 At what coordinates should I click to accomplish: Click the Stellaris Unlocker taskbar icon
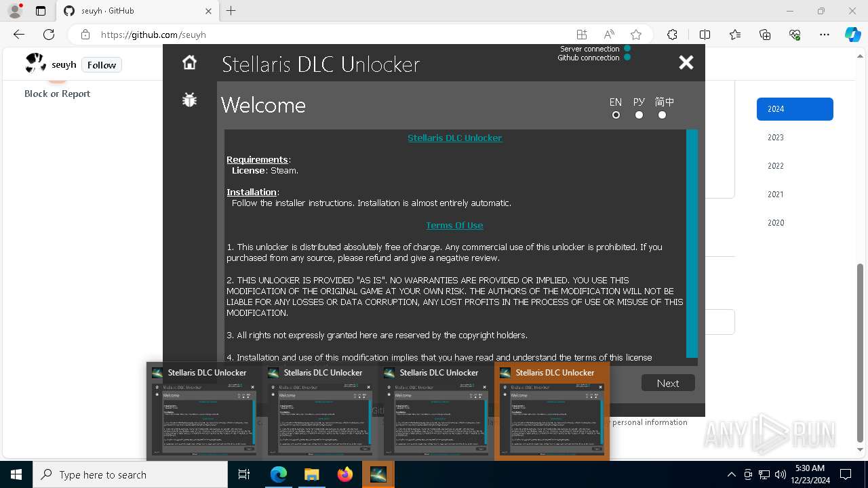coord(378,474)
